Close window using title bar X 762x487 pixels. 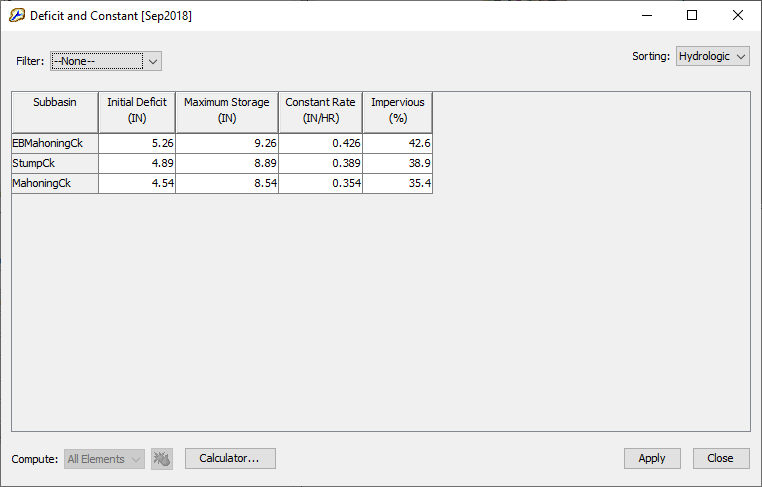[x=738, y=16]
